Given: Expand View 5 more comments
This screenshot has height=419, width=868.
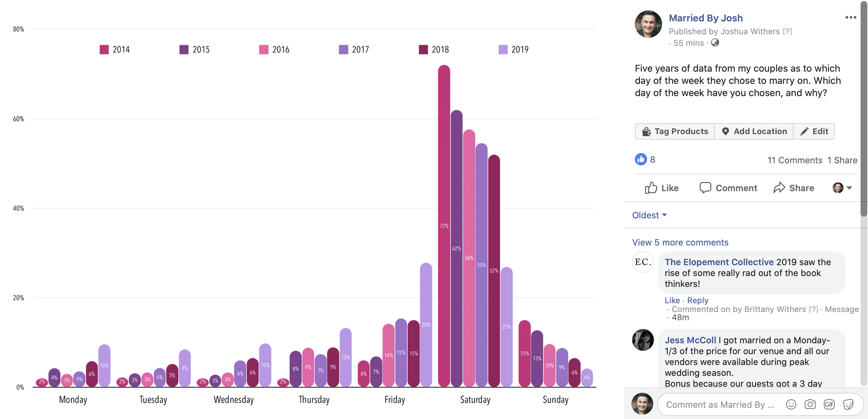Looking at the screenshot, I should tap(680, 242).
